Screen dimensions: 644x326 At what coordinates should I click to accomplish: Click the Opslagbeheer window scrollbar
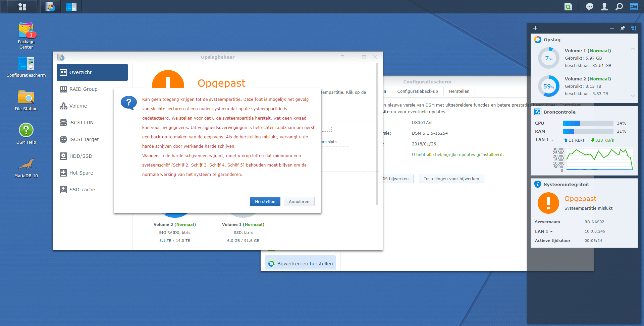377,134
